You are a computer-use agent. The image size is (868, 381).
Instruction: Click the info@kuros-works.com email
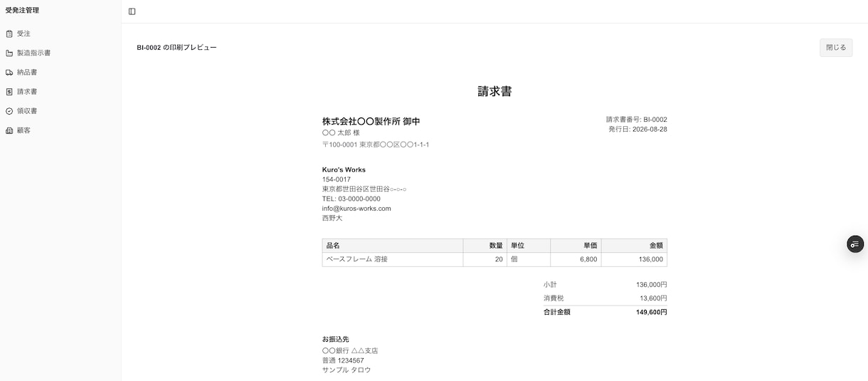[x=356, y=209]
